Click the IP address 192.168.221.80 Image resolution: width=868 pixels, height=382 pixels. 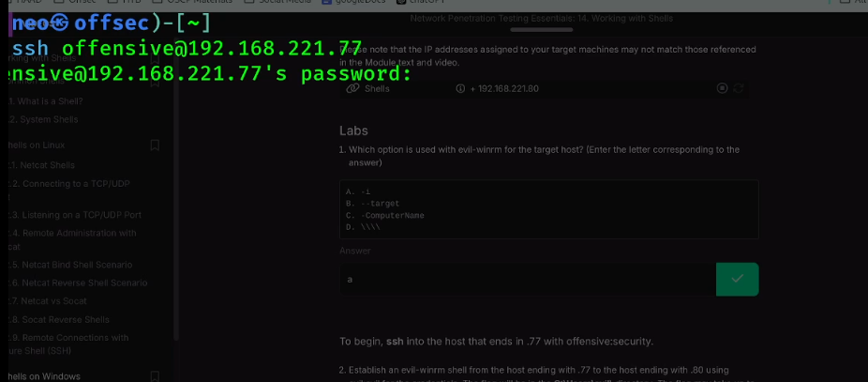point(508,89)
